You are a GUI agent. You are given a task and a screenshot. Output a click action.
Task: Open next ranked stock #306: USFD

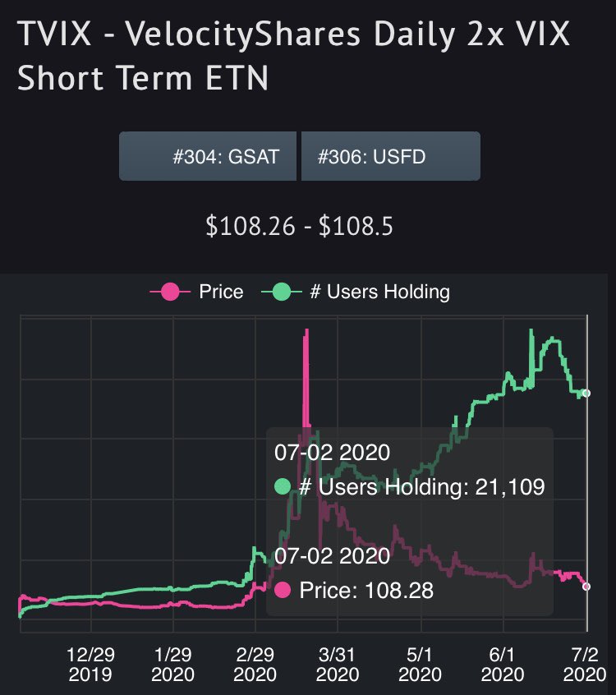(x=390, y=156)
